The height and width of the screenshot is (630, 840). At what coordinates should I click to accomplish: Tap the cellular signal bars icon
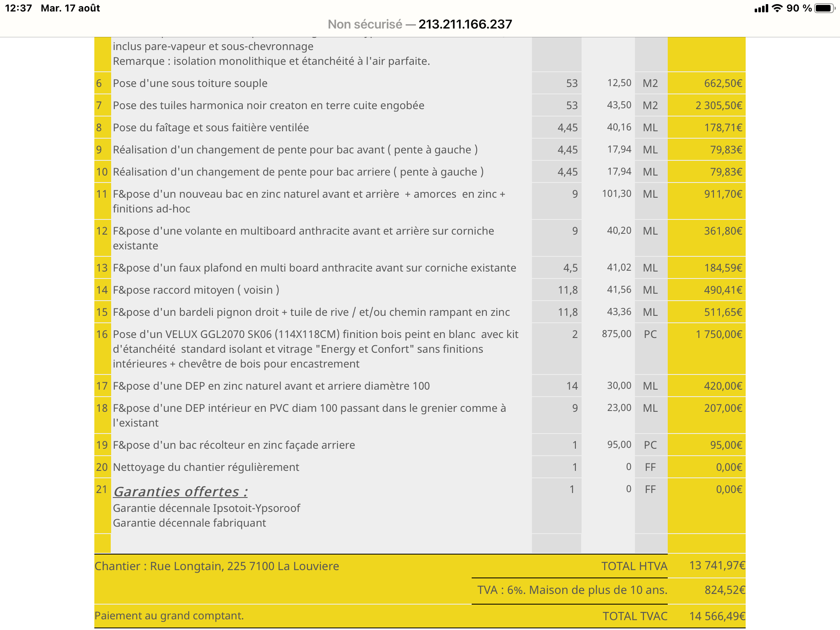761,8
